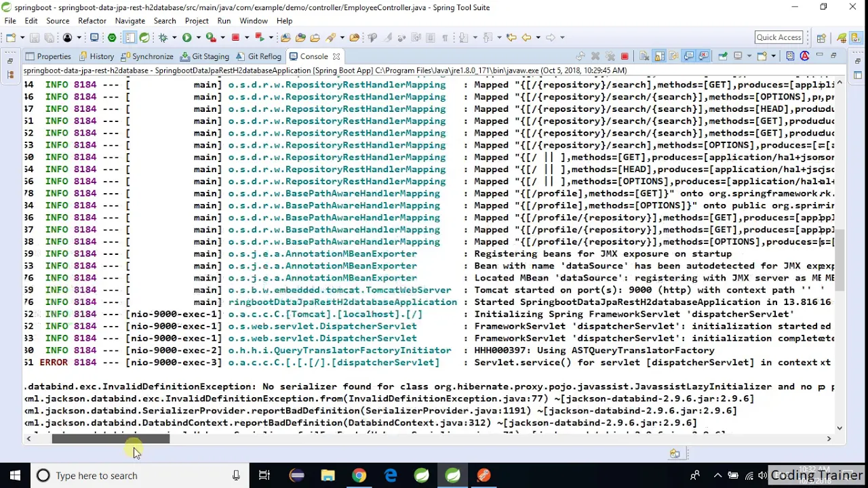
Task: Click the Clear Console icon
Action: (645, 56)
